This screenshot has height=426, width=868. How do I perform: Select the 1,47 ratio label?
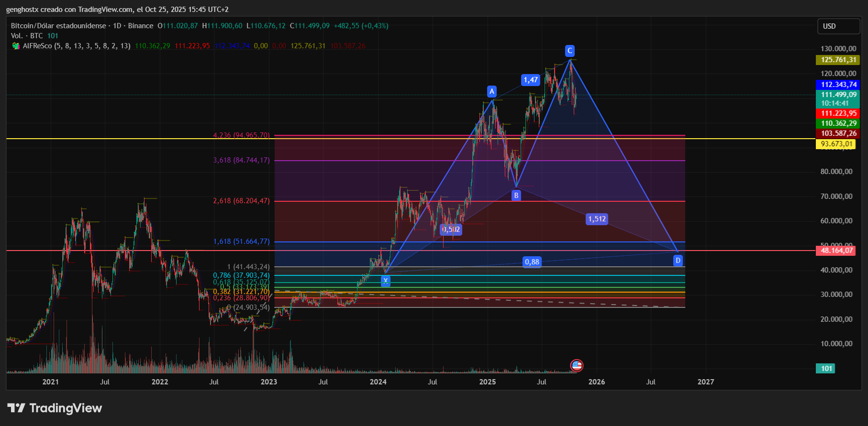[530, 80]
